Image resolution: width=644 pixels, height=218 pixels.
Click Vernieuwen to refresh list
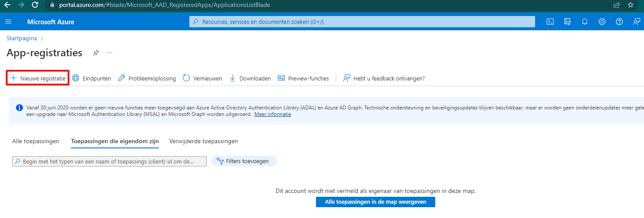pos(202,78)
